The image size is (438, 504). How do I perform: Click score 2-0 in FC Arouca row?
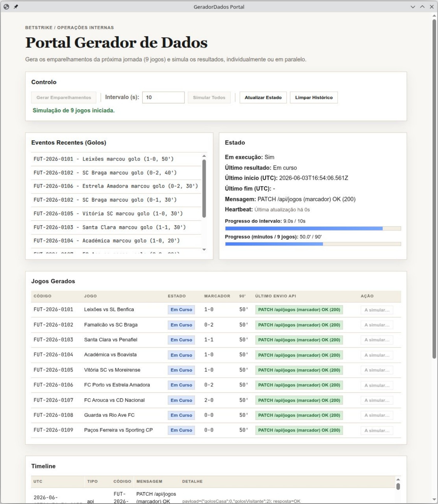coord(209,400)
